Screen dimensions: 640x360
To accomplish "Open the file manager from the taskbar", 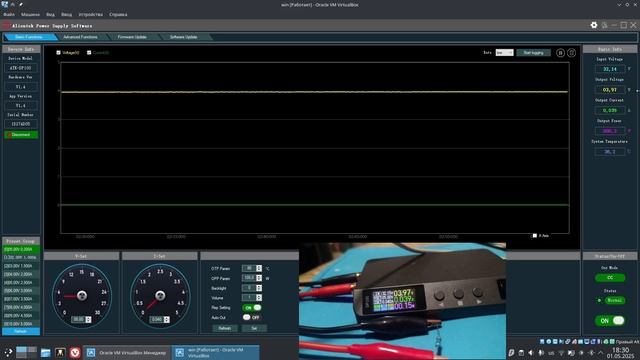I will point(45,352).
